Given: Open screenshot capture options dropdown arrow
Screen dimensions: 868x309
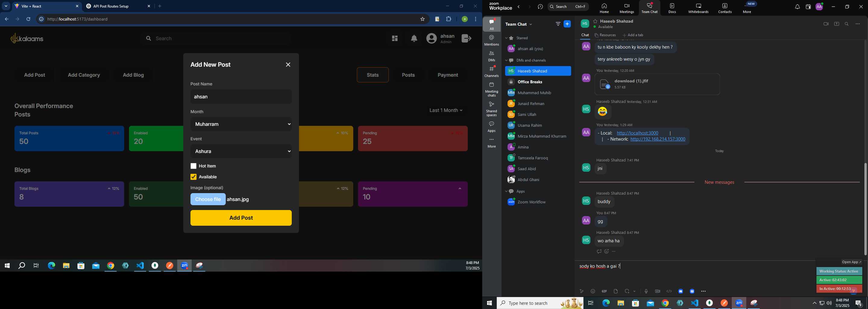Looking at the screenshot, I should point(634,291).
